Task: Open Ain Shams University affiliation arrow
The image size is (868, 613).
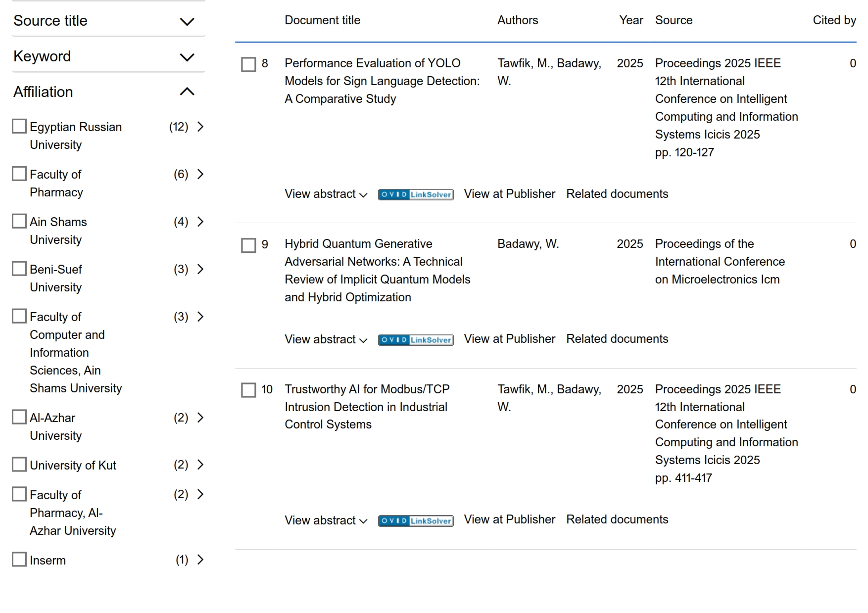Action: (x=200, y=222)
